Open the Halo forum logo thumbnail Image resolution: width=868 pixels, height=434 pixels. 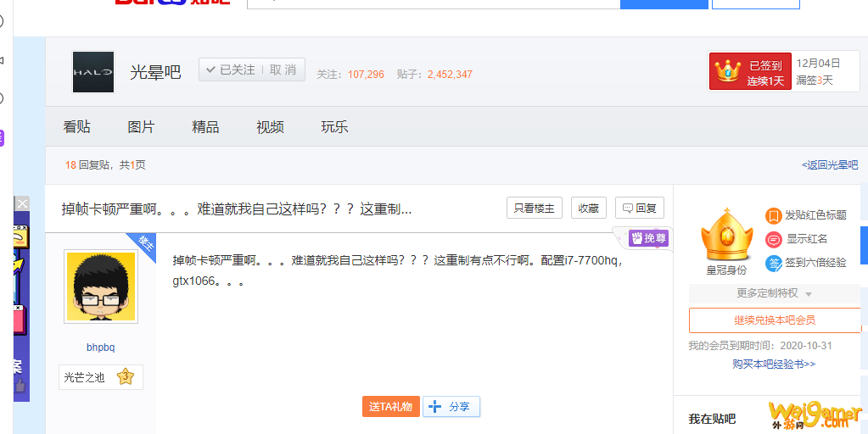pyautogui.click(x=93, y=72)
